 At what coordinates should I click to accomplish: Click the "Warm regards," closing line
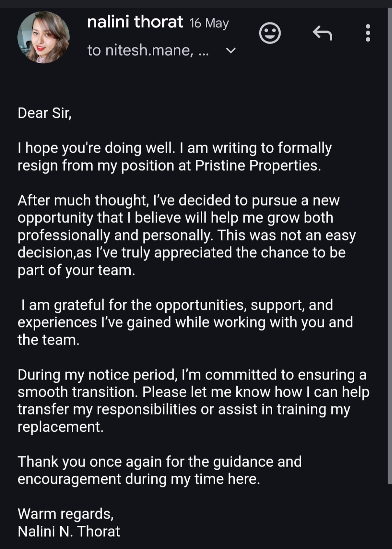66,514
